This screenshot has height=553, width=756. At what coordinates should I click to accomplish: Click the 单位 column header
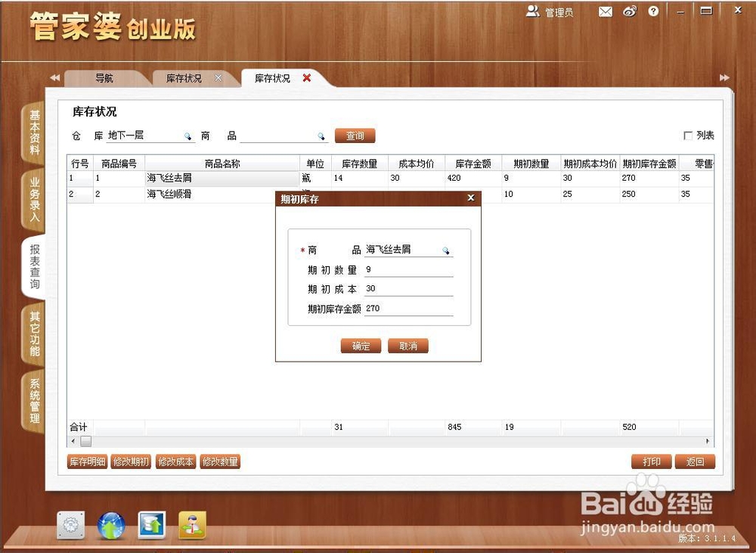(315, 163)
